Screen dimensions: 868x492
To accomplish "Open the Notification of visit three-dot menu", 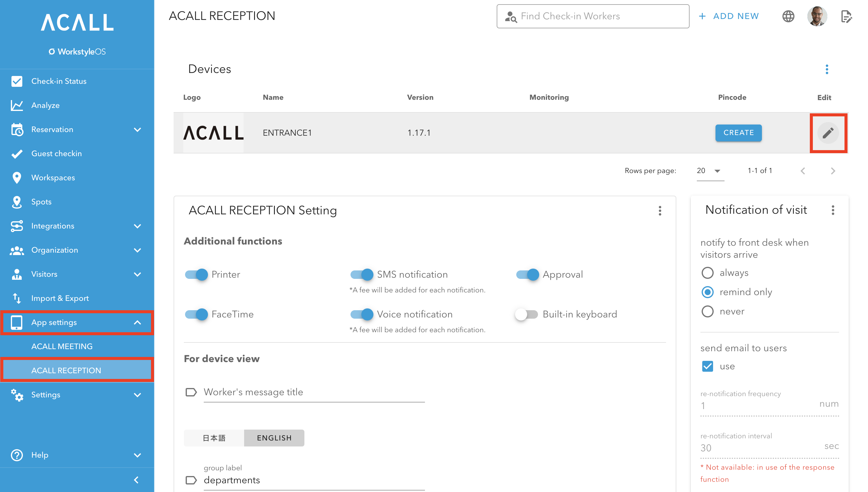I will coord(833,210).
